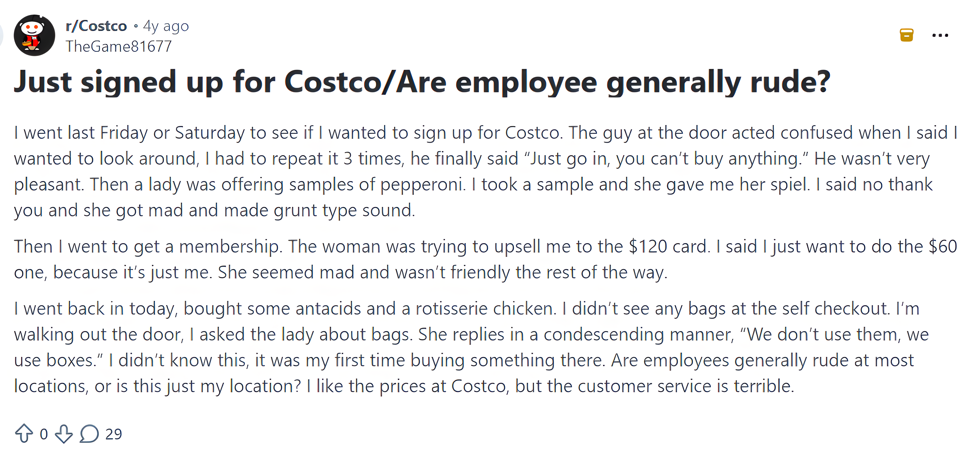This screenshot has height=469, width=980.
Task: Click the yellow archived post icon
Action: pyautogui.click(x=907, y=35)
